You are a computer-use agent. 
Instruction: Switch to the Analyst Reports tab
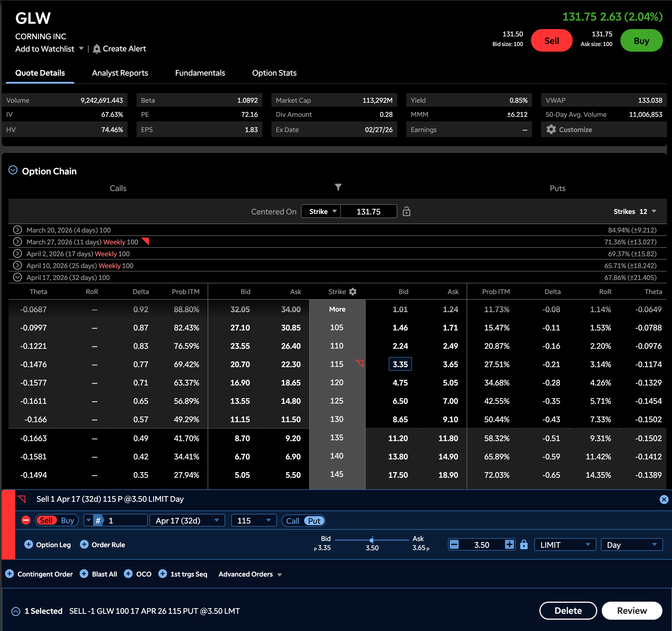tap(120, 73)
